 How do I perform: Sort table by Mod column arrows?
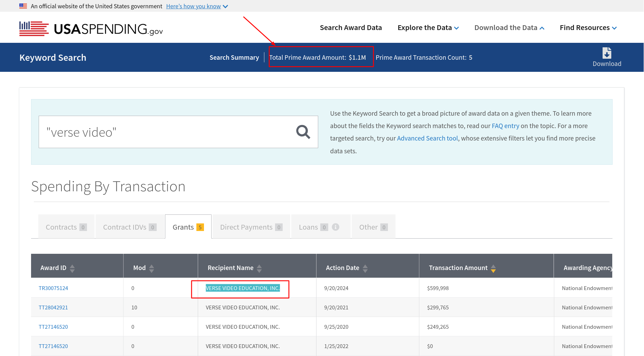click(x=152, y=268)
